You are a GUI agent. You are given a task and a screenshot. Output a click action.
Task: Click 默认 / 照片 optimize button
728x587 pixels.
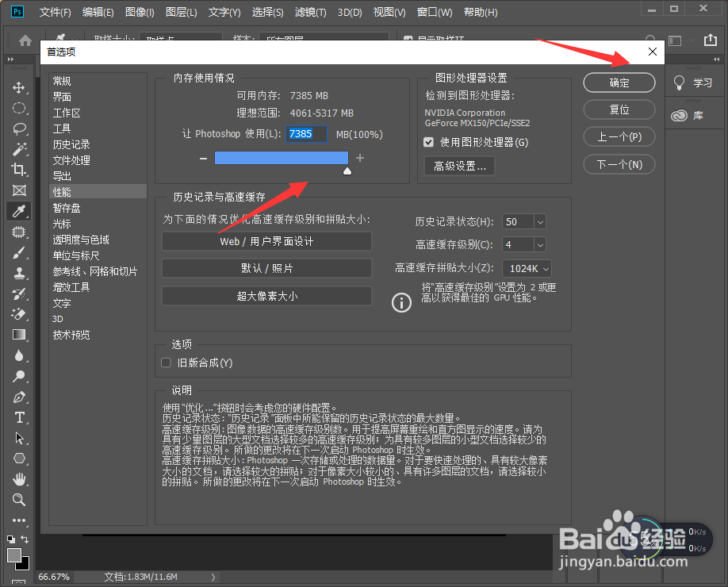[x=266, y=268]
